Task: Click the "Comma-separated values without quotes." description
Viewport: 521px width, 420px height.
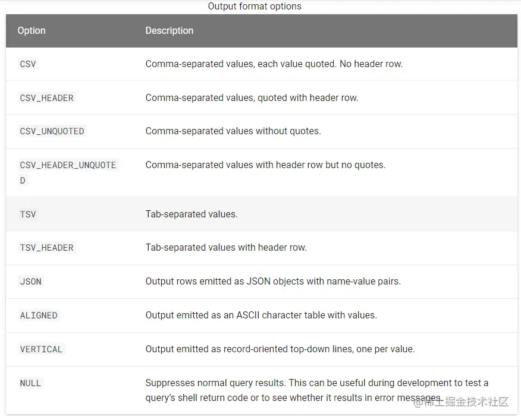Action: pyautogui.click(x=233, y=131)
